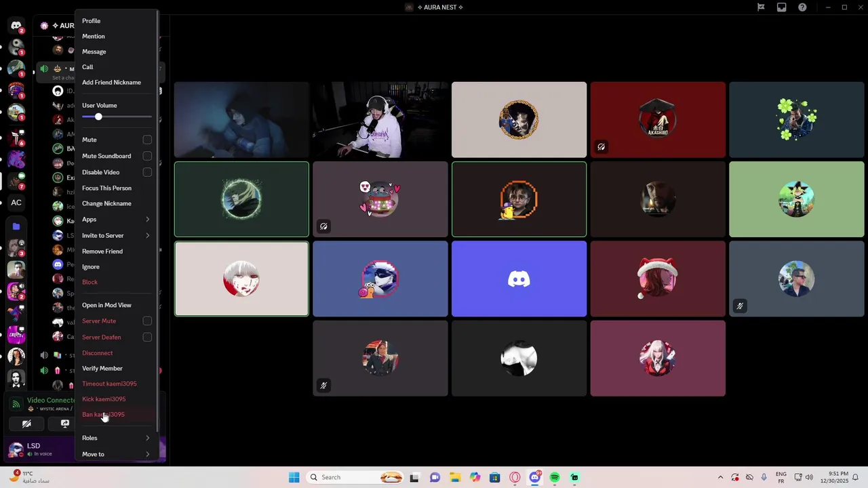Image resolution: width=868 pixels, height=488 pixels.
Task: Select Ban kaemi3095
Action: [116, 414]
